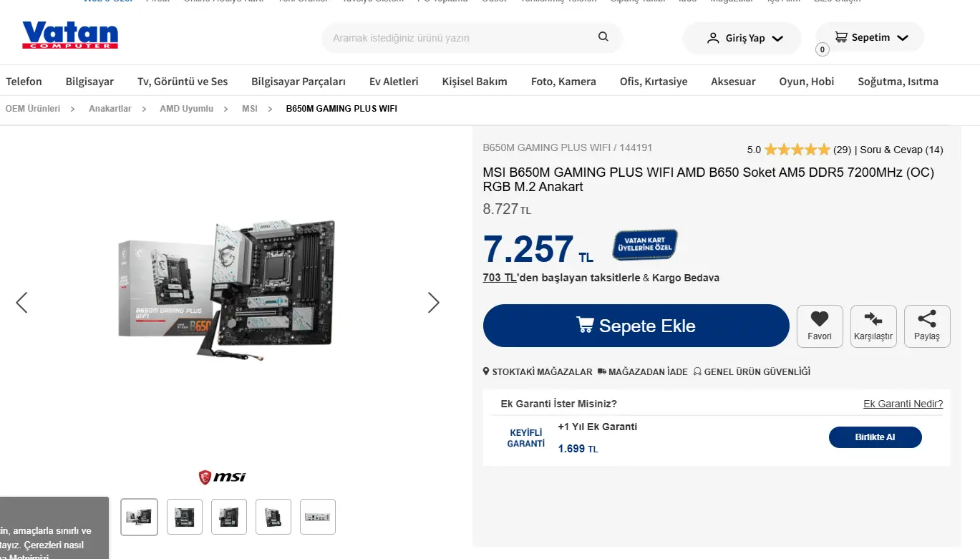Click the Vatan Kart Üyelerine Özel badge
980x559 pixels.
(x=645, y=245)
